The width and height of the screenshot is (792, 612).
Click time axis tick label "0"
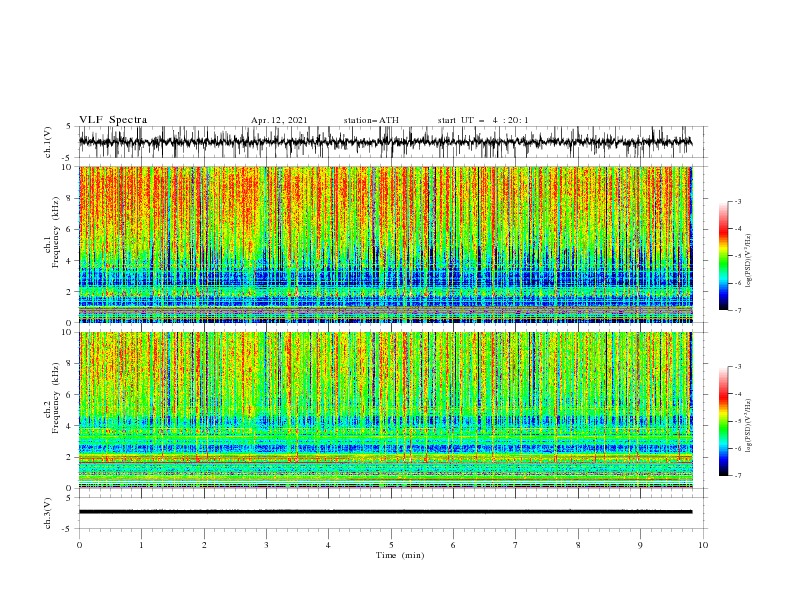[79, 545]
